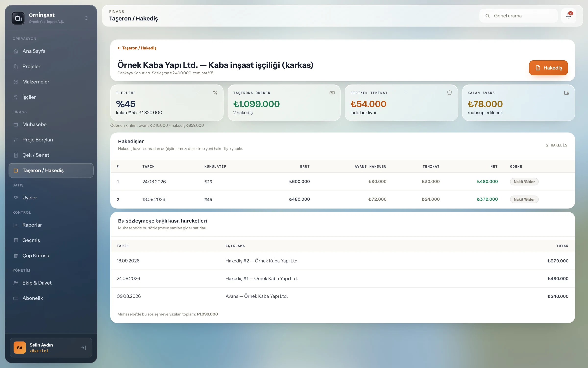Go back via Taşeron / Hakediş link

(x=137, y=48)
